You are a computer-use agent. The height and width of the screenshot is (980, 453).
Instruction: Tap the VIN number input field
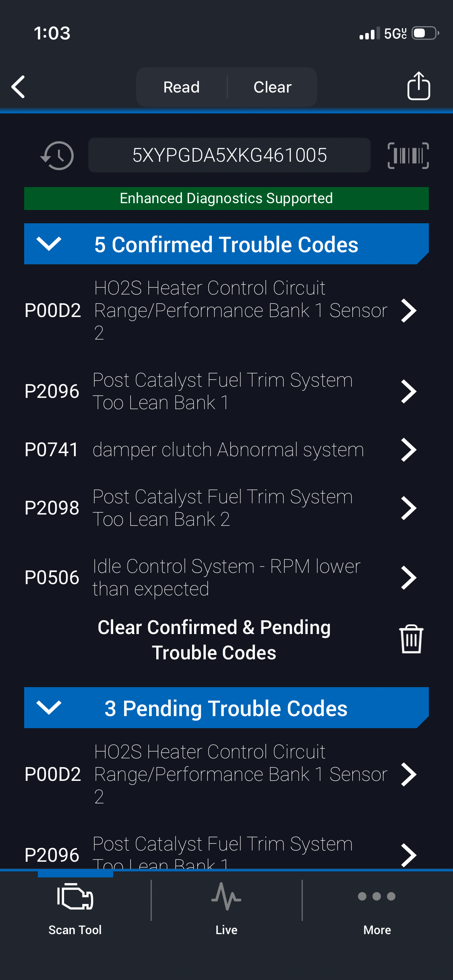coord(230,156)
